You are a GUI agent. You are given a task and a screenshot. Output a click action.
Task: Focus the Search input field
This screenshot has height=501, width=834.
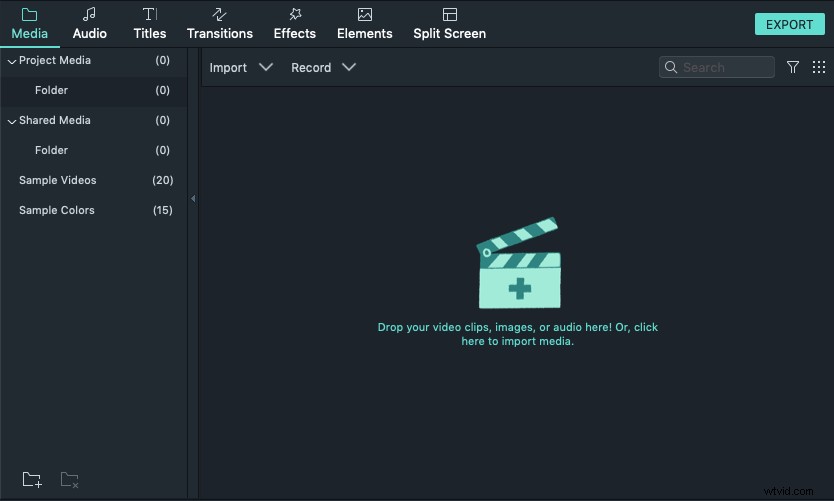[x=716, y=67]
